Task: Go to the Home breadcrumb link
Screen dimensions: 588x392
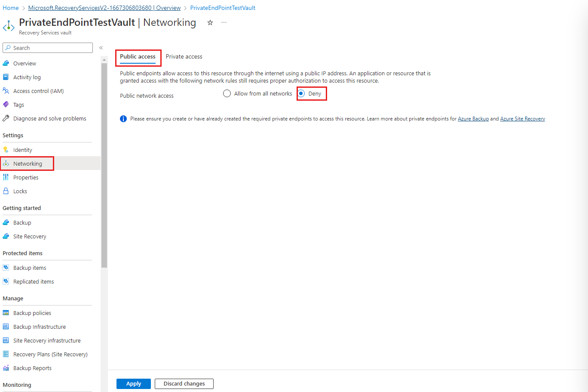Action: (x=11, y=8)
